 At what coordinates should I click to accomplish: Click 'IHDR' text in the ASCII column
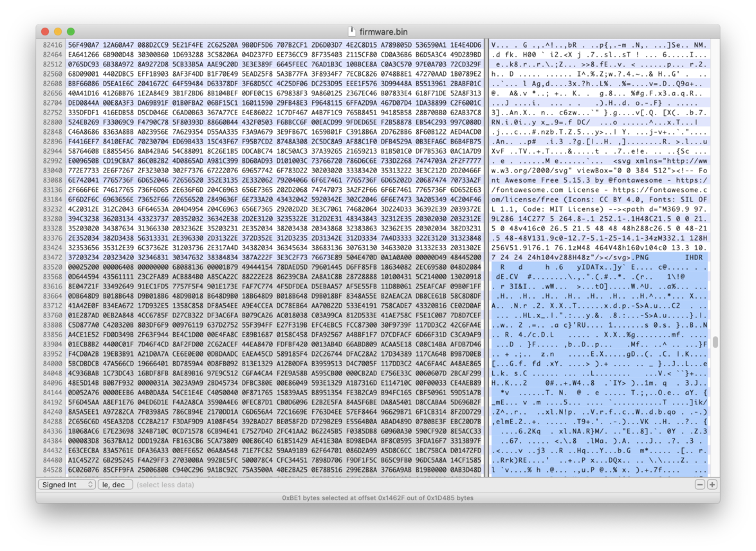pos(694,257)
